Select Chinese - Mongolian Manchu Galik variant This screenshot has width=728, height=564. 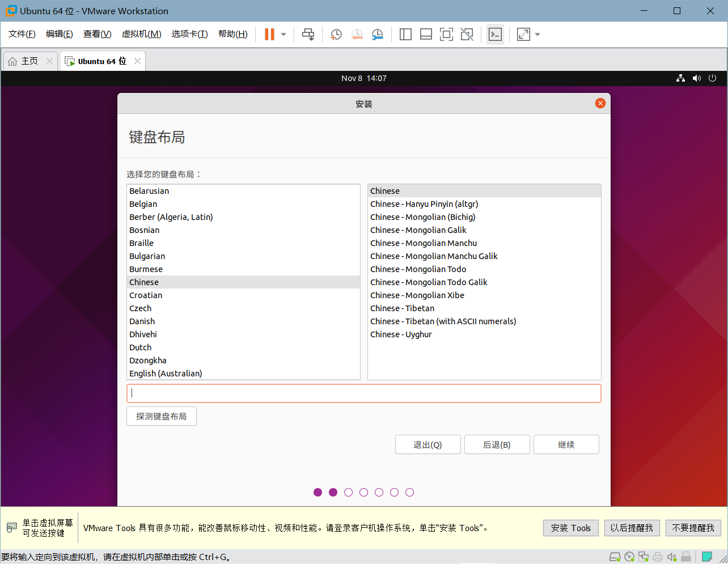(484, 256)
